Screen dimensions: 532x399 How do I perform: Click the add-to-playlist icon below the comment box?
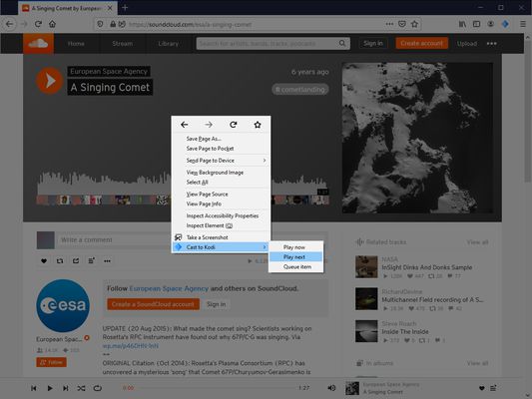click(x=91, y=261)
